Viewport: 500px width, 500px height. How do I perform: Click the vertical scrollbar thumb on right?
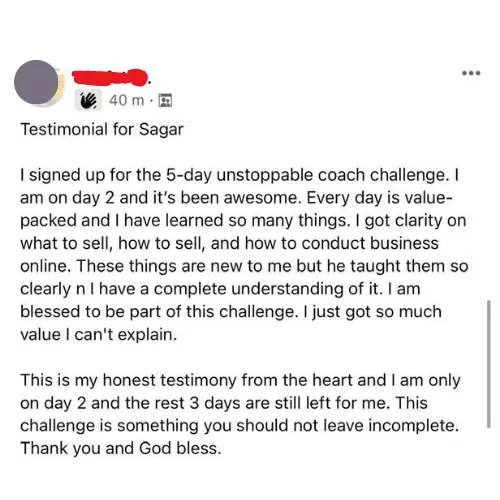[x=489, y=364]
